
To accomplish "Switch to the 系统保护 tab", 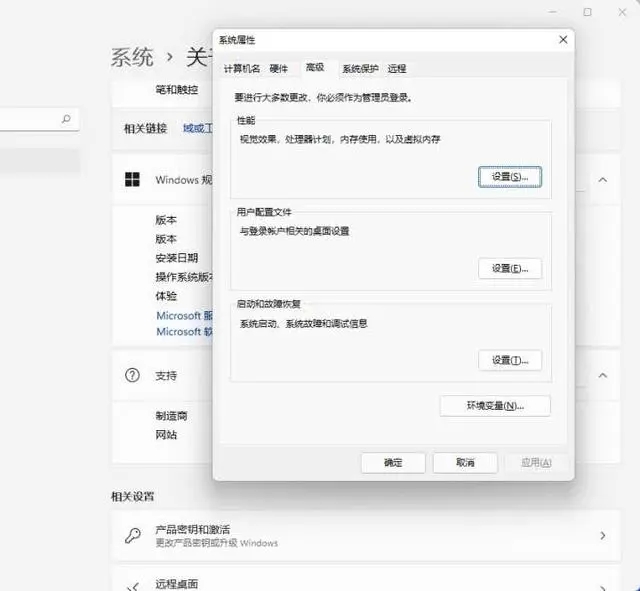I will click(360, 69).
